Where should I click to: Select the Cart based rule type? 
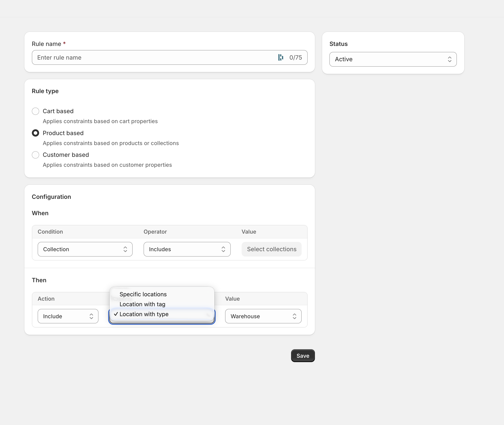(x=35, y=111)
